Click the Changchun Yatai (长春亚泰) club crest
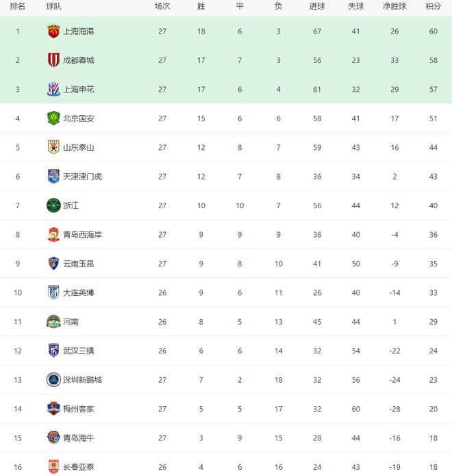Viewport: 452px width, 476px height. click(x=53, y=467)
